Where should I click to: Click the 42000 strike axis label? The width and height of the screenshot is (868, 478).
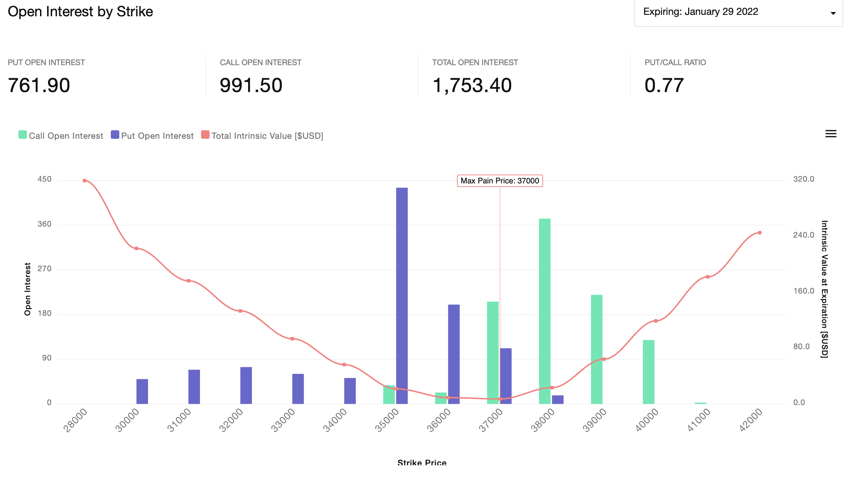click(750, 420)
